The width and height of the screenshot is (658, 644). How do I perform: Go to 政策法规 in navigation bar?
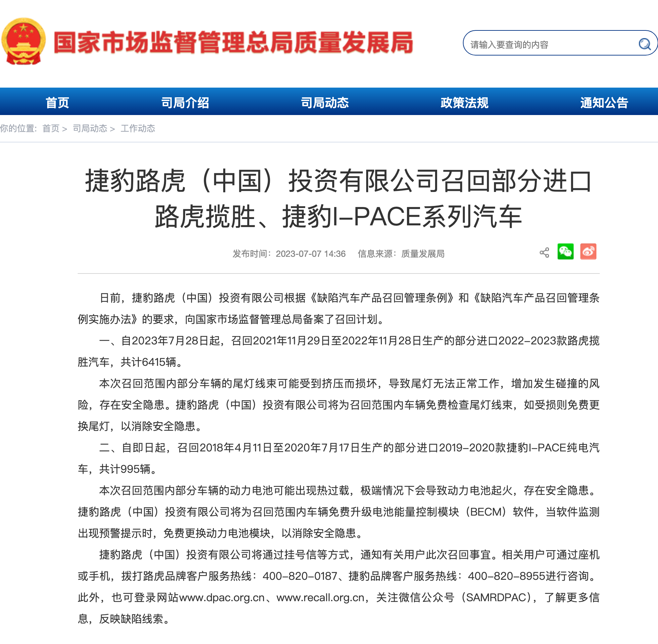pos(465,103)
